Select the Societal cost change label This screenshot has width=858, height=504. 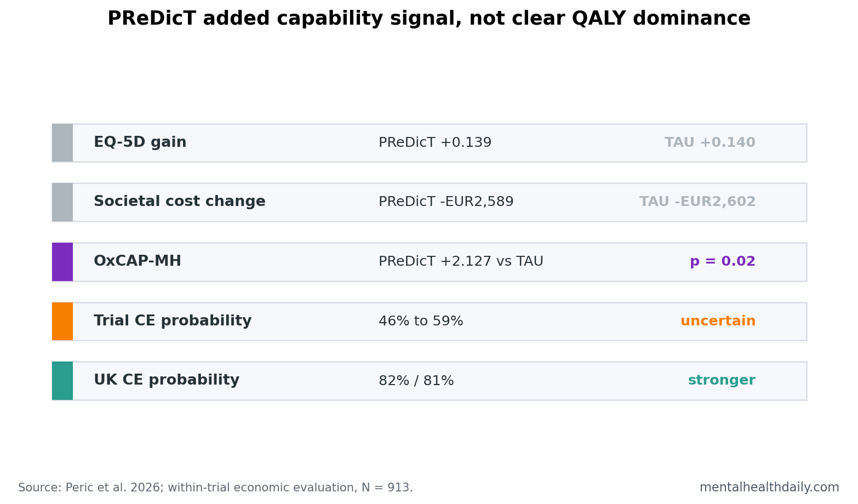[179, 202]
